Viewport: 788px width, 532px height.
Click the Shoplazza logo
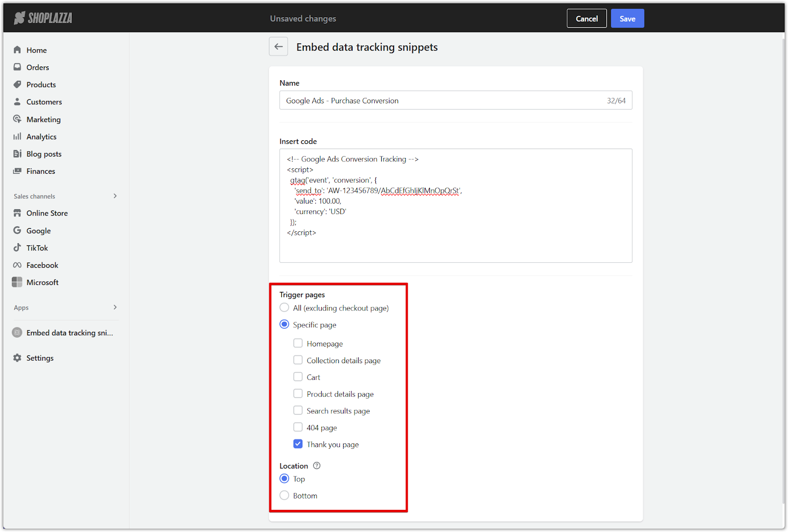coord(43,18)
